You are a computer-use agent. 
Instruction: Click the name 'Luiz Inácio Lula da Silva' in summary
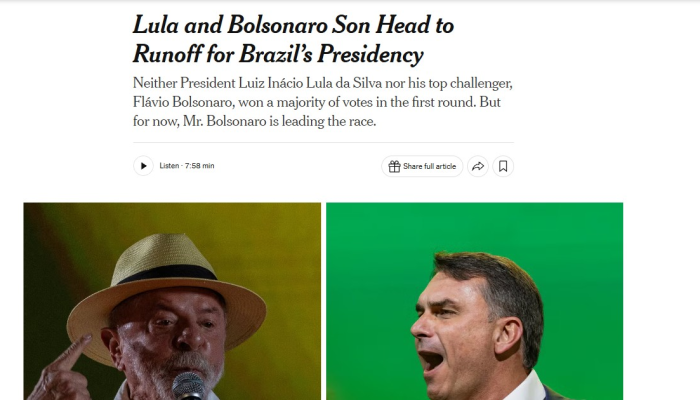310,83
